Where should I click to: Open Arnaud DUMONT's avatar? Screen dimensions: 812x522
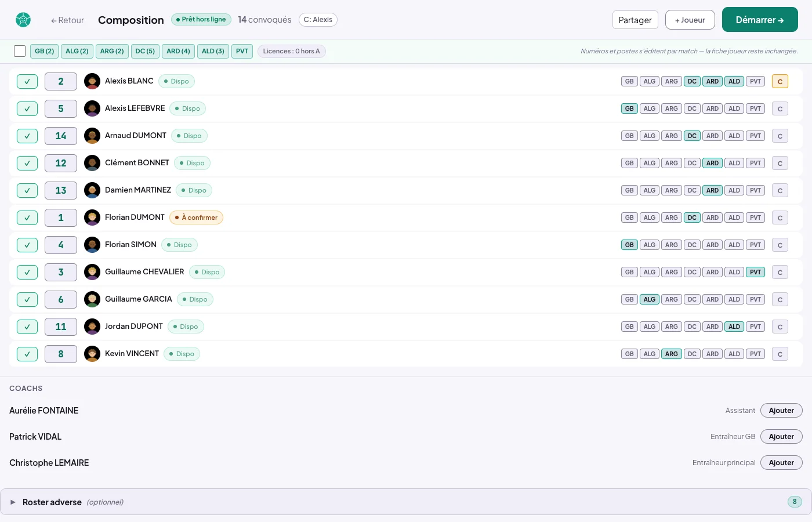coord(92,136)
